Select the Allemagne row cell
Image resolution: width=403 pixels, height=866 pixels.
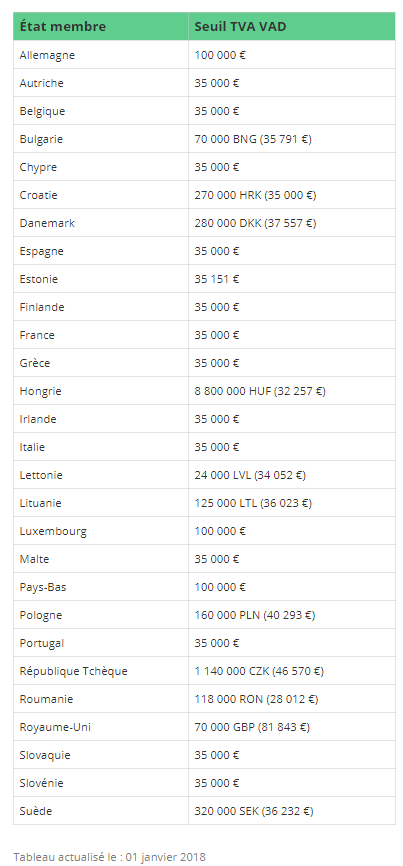100,55
